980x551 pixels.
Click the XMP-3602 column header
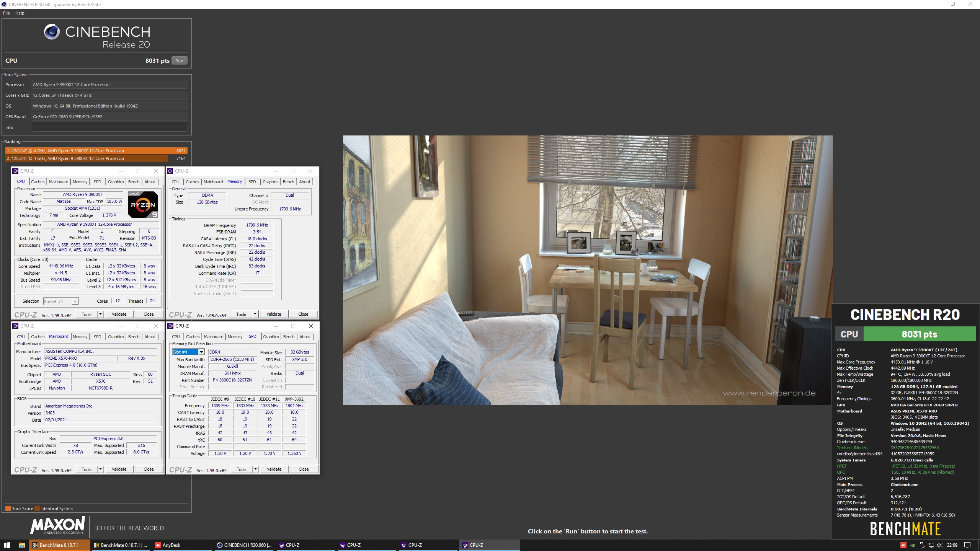point(294,399)
